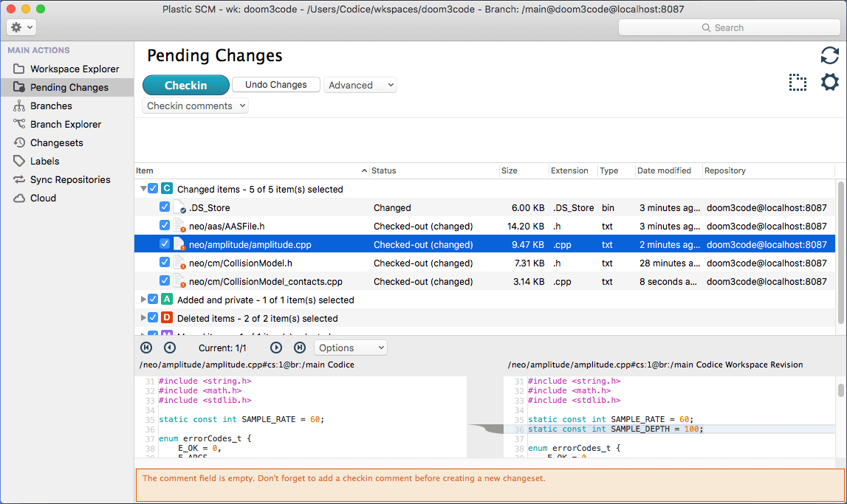Click the file icon beside neo/cm/CollisionModel.h
The width and height of the screenshot is (847, 504).
pos(179,262)
